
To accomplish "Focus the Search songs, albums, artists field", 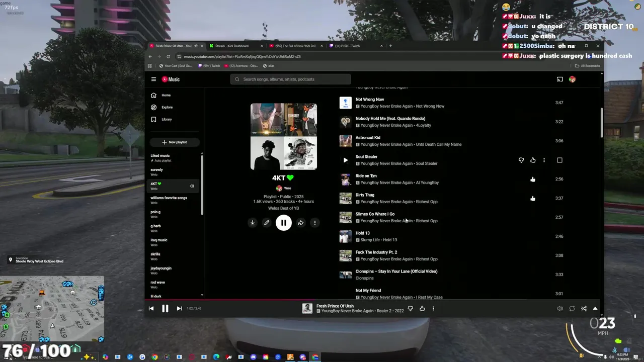I will tap(291, 79).
